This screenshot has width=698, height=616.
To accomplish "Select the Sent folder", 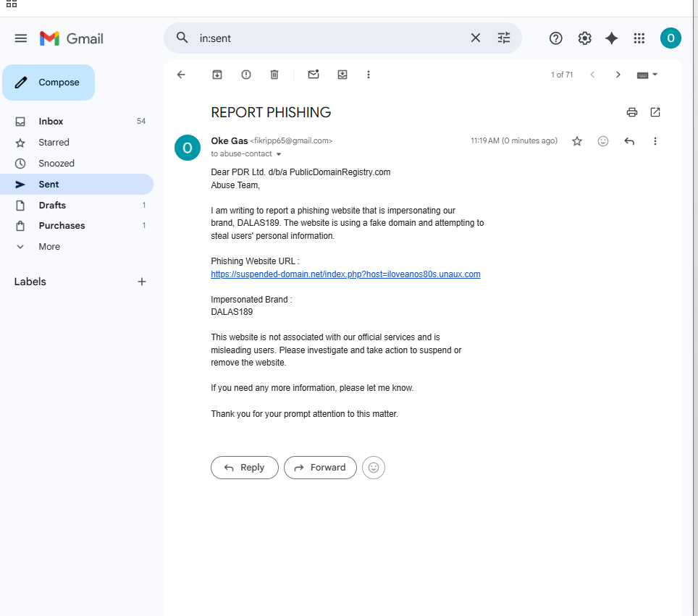I will [x=77, y=185].
